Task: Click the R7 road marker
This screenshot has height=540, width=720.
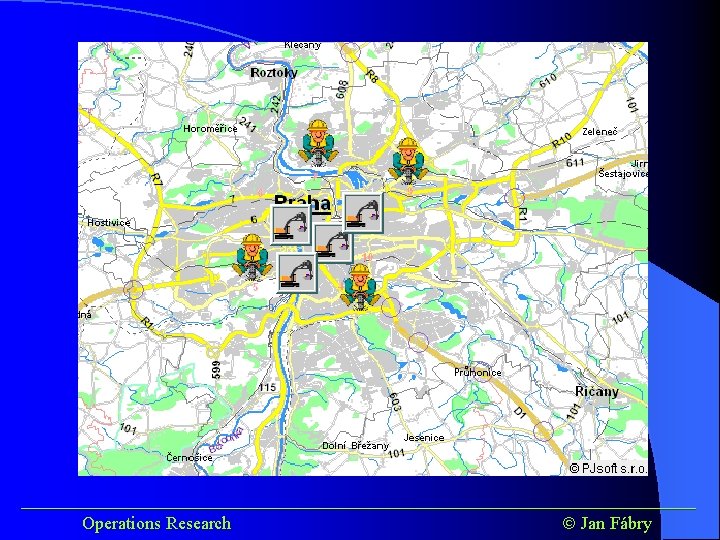Action: tap(157, 179)
